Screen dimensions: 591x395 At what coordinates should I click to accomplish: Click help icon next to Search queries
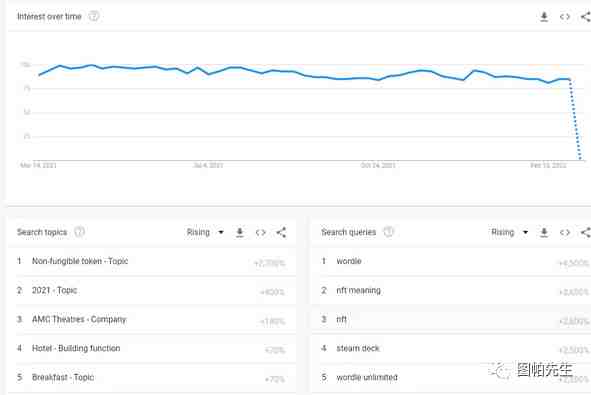tap(388, 232)
